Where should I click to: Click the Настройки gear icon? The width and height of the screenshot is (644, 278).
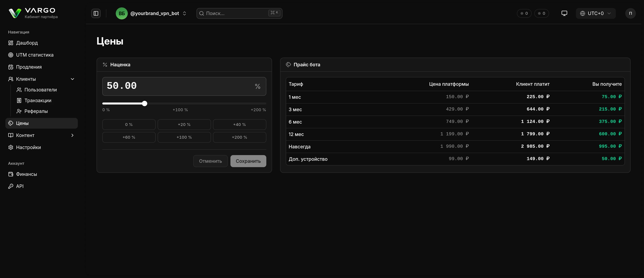coord(11,147)
